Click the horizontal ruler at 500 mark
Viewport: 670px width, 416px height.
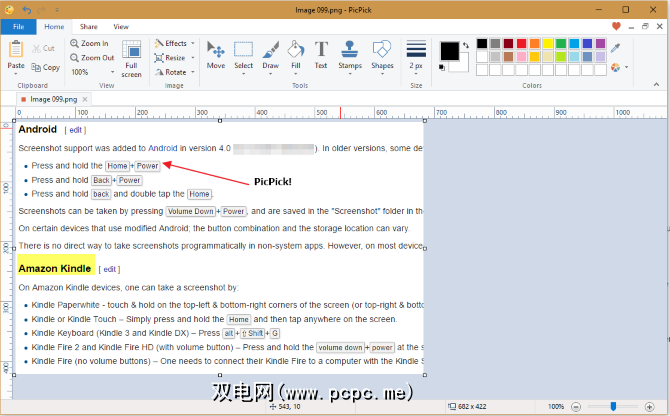tap(321, 113)
